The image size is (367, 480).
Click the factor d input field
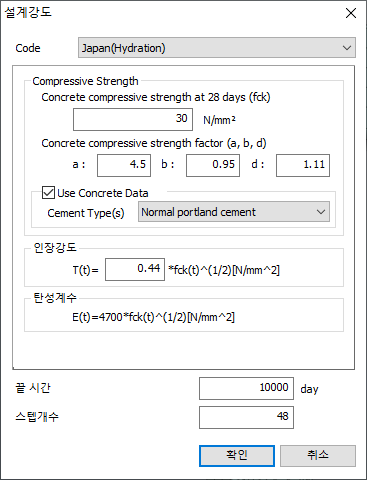pyautogui.click(x=303, y=165)
